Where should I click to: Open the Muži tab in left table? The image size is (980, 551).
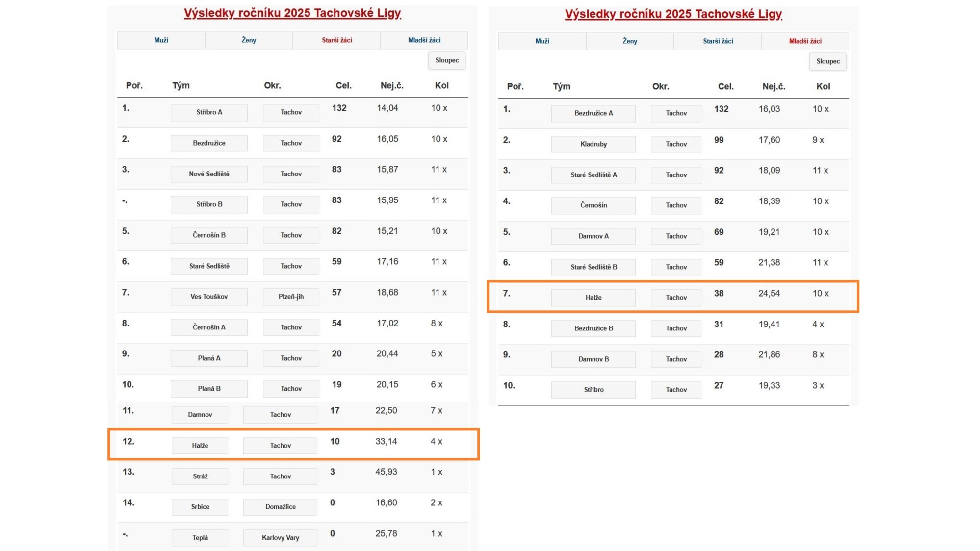[x=161, y=40]
